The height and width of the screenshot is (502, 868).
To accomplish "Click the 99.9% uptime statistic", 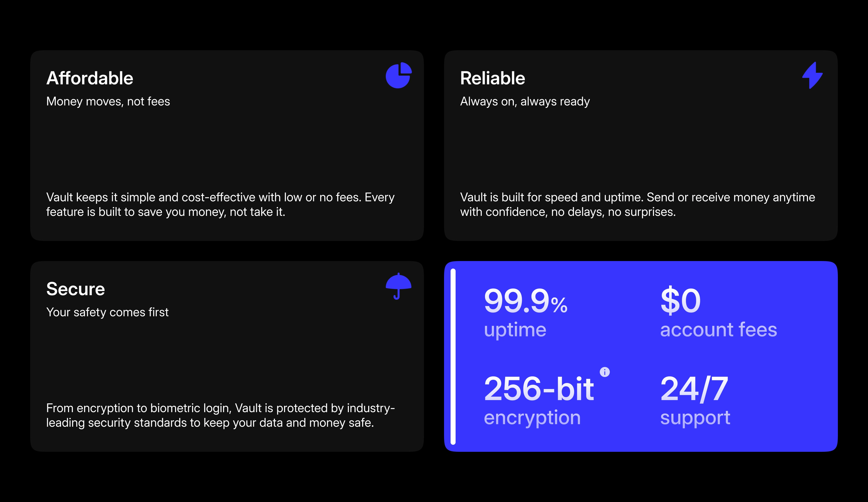I will coord(525,313).
